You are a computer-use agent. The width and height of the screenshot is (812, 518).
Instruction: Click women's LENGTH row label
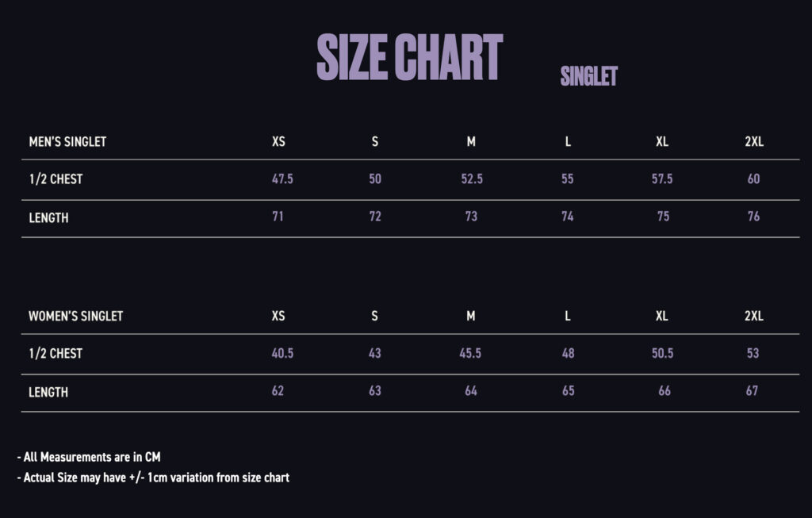(48, 392)
